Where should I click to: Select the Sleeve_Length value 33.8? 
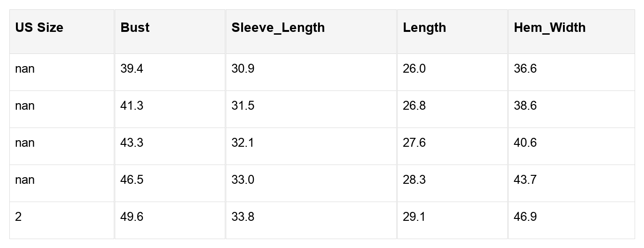click(243, 217)
